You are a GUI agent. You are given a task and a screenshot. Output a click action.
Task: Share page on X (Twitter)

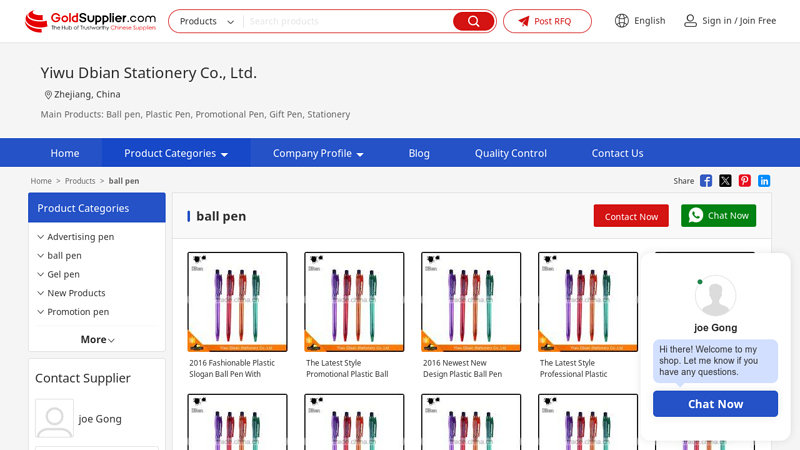(725, 181)
